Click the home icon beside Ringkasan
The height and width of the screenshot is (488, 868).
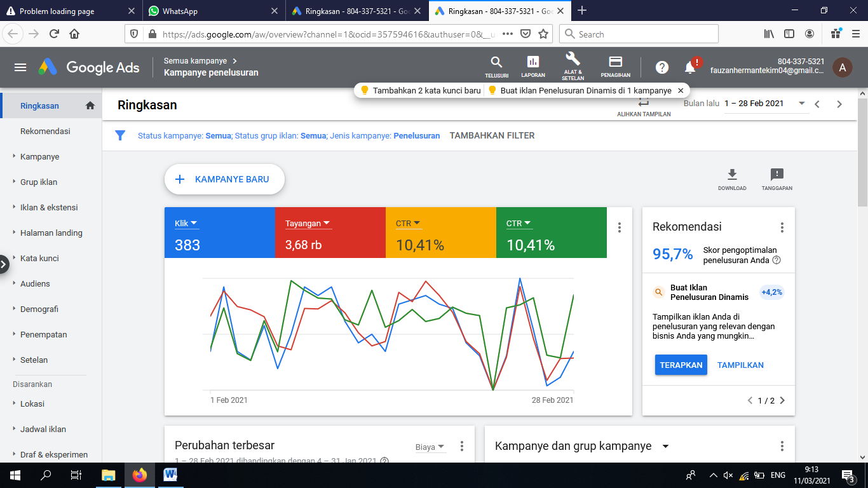90,105
